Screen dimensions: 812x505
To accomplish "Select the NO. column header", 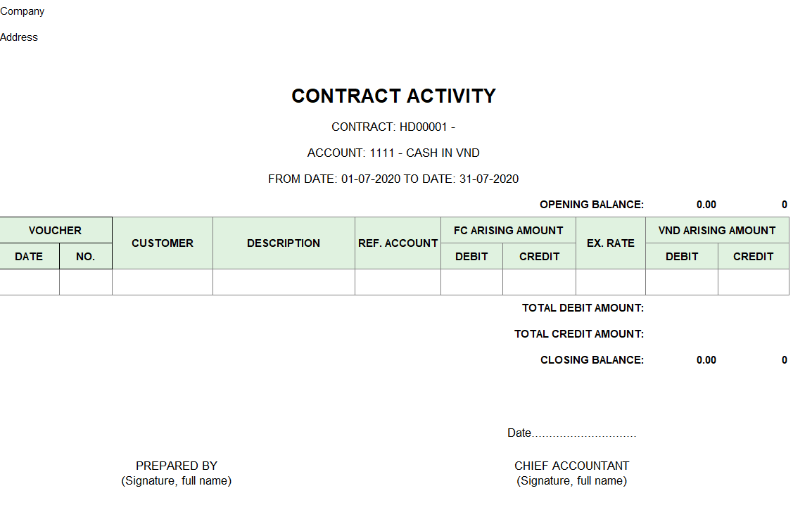I will click(x=85, y=257).
